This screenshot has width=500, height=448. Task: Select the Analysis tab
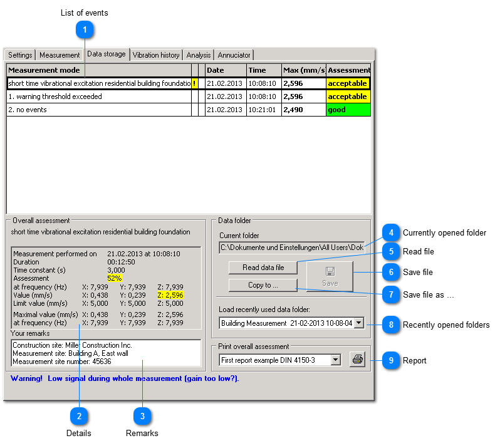[x=199, y=55]
